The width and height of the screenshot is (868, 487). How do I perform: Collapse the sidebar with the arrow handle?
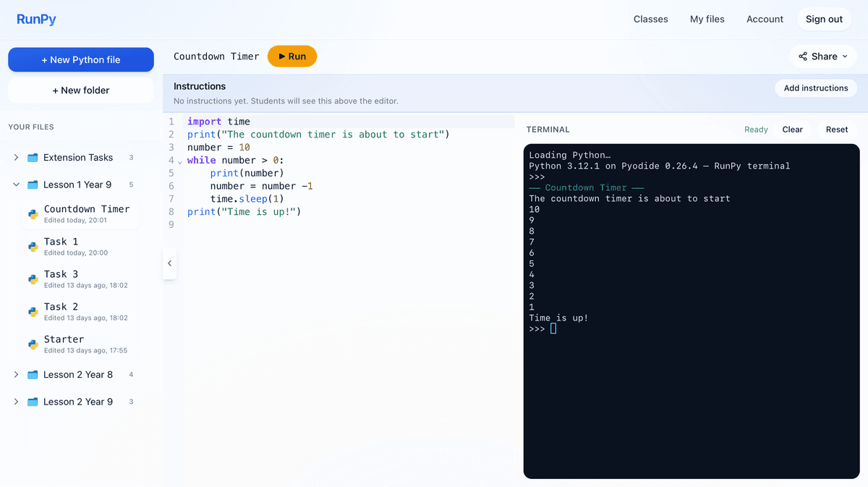[x=169, y=263]
